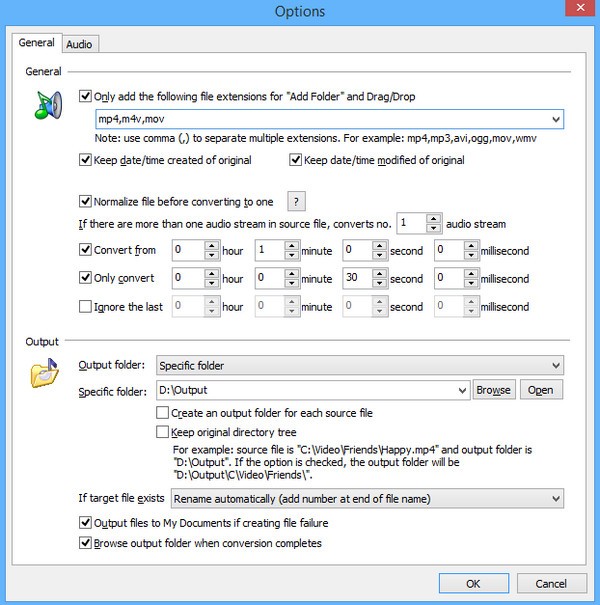Toggle Browse output folder when conversion completes

point(85,543)
